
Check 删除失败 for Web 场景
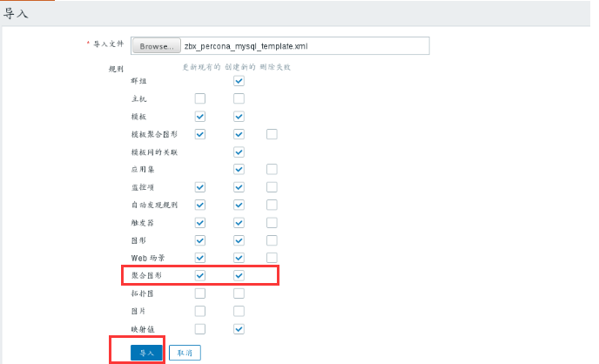(272, 258)
